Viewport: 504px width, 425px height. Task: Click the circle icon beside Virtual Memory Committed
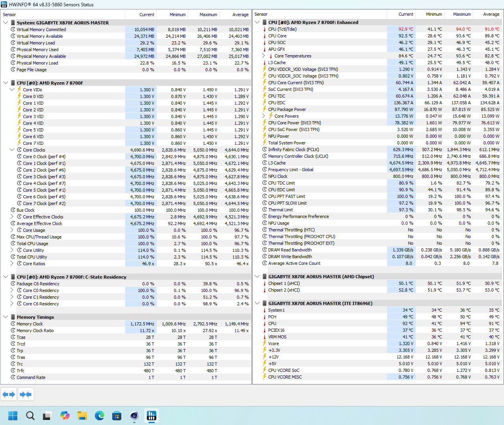pos(13,30)
